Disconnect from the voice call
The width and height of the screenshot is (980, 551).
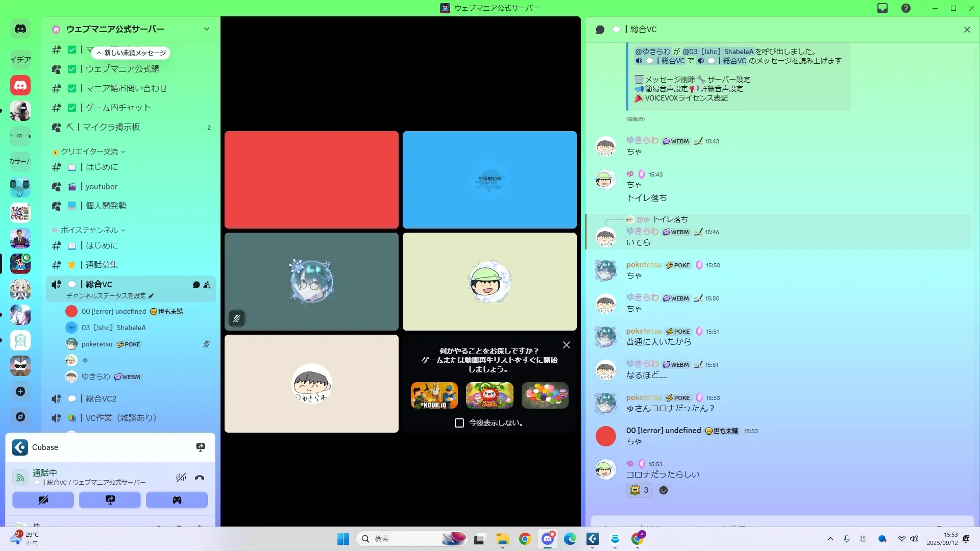click(200, 478)
